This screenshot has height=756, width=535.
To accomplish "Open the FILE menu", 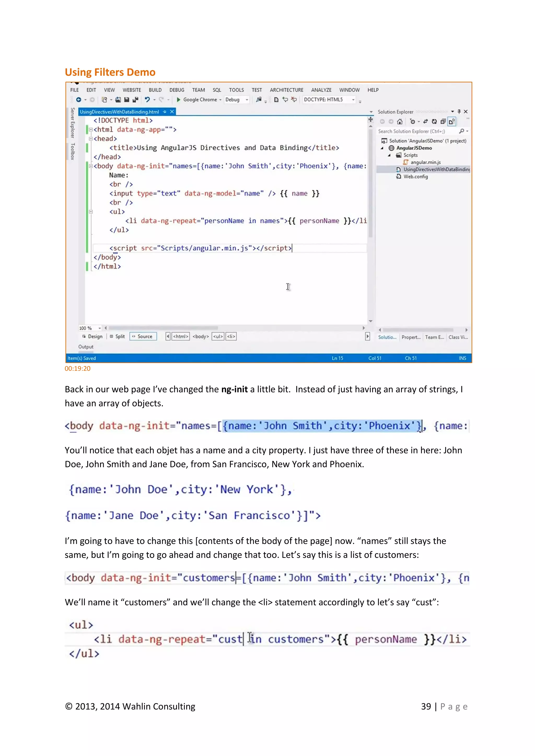I will (x=74, y=90).
